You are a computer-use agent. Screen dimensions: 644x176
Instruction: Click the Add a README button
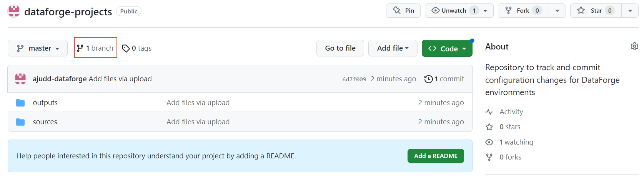(436, 156)
